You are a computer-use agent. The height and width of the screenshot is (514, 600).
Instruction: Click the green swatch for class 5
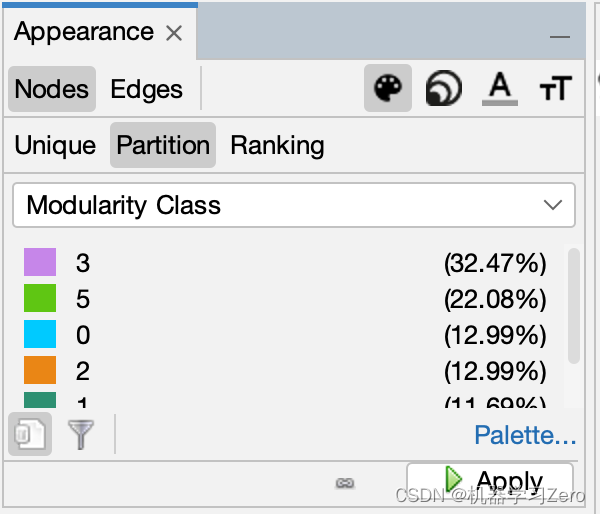click(x=40, y=299)
